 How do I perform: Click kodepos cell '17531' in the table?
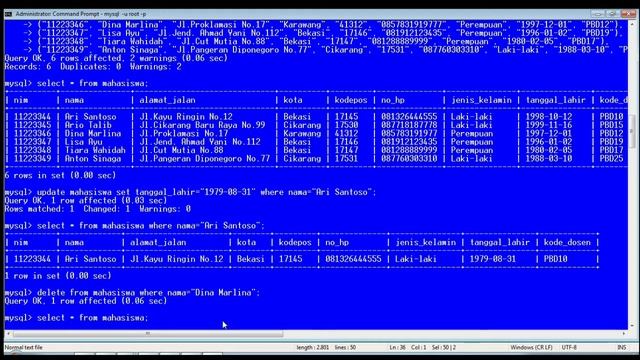point(346,158)
